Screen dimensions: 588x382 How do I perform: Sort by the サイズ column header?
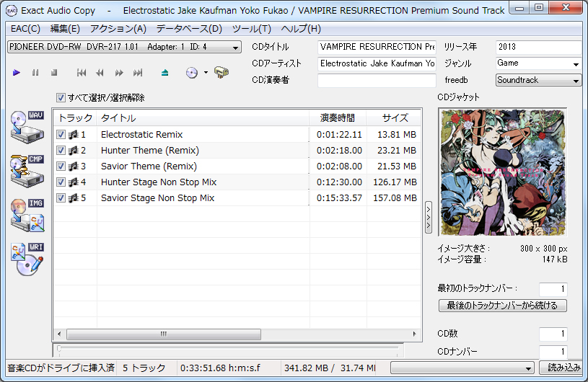[x=394, y=118]
